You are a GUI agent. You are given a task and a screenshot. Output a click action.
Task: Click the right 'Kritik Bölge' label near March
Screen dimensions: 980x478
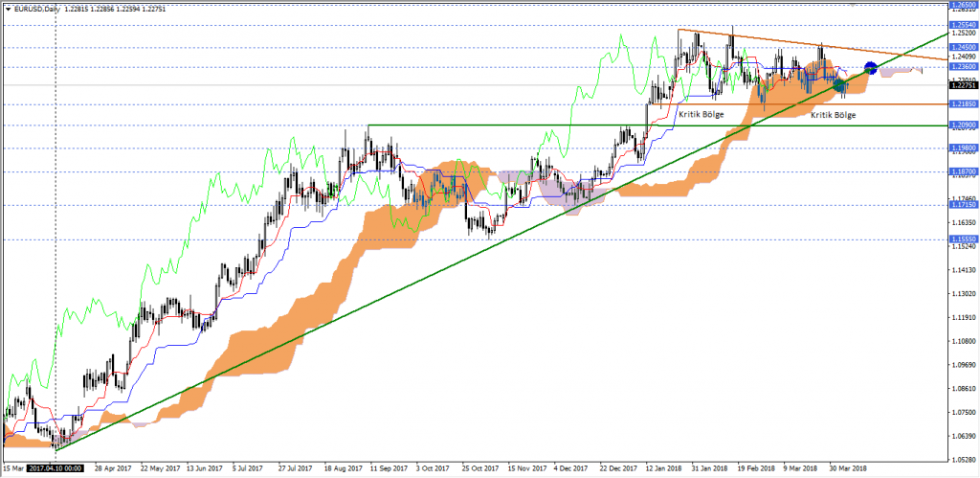tap(834, 115)
